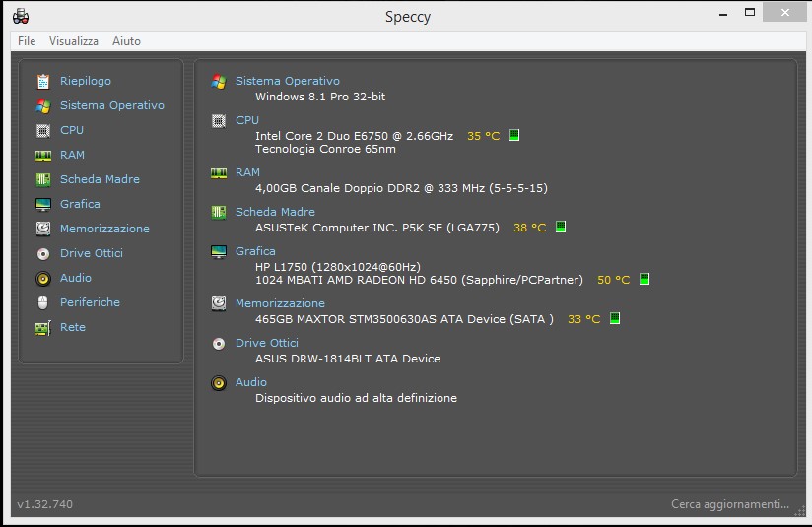The height and width of the screenshot is (527, 812).
Task: Click the optical disc icon in summary panel
Action: (x=219, y=343)
